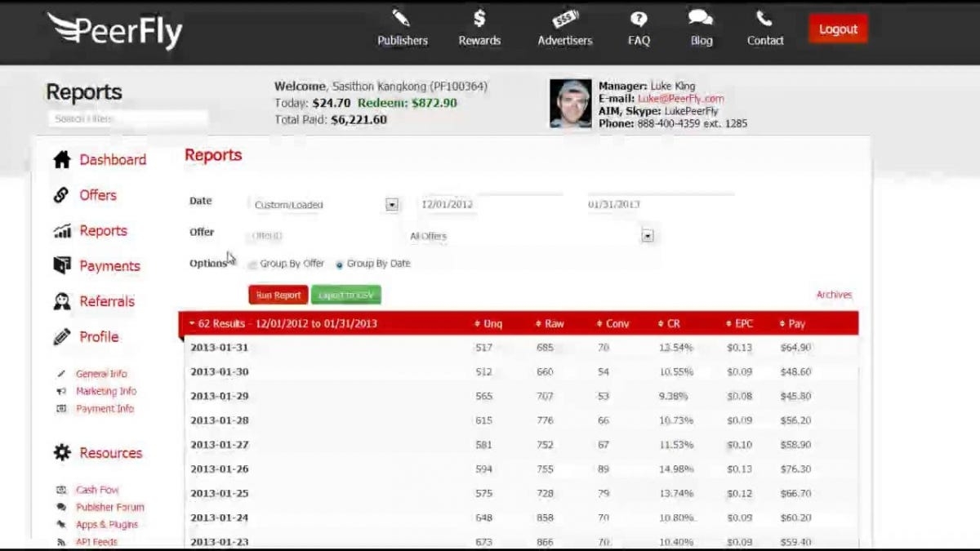Click the Publishers pencil icon
Viewport: 980px width, 551px height.
pos(402,18)
